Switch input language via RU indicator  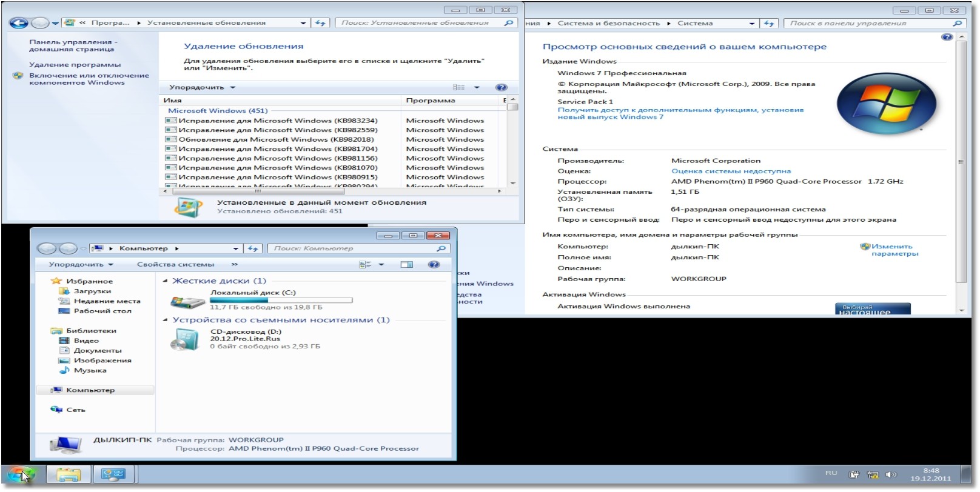[831, 473]
